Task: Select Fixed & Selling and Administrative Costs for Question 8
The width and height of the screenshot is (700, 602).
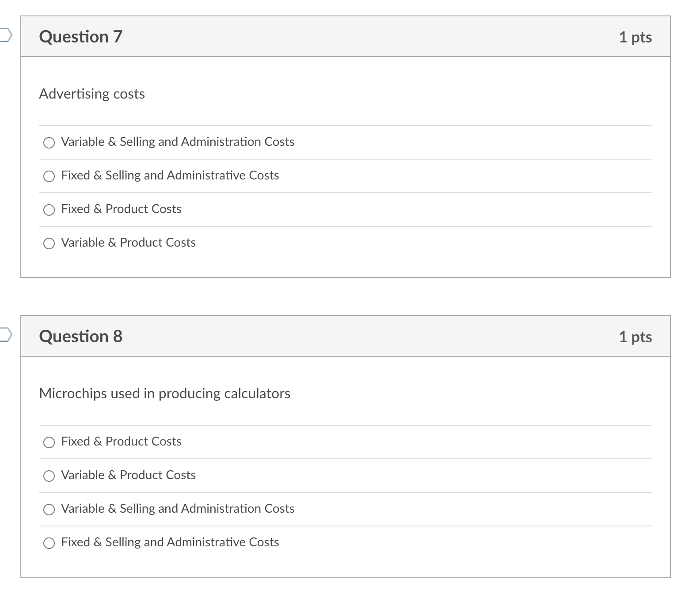Action: point(49,543)
